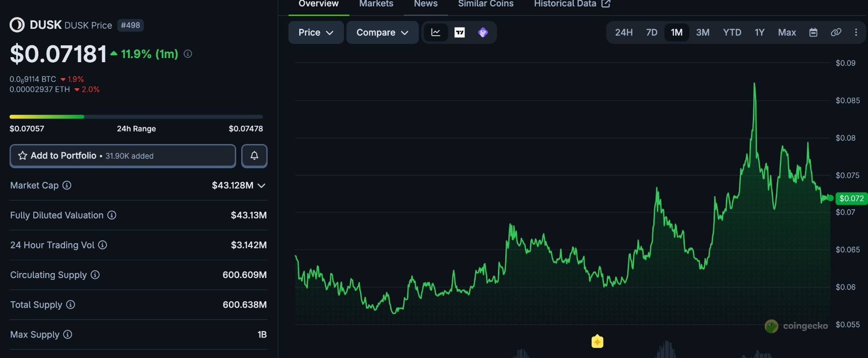Image resolution: width=868 pixels, height=358 pixels.
Task: Show Circulating Supply info icon
Action: click(95, 275)
